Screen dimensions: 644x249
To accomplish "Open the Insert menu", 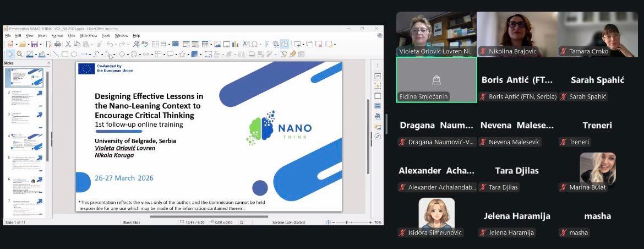I will [x=42, y=36].
